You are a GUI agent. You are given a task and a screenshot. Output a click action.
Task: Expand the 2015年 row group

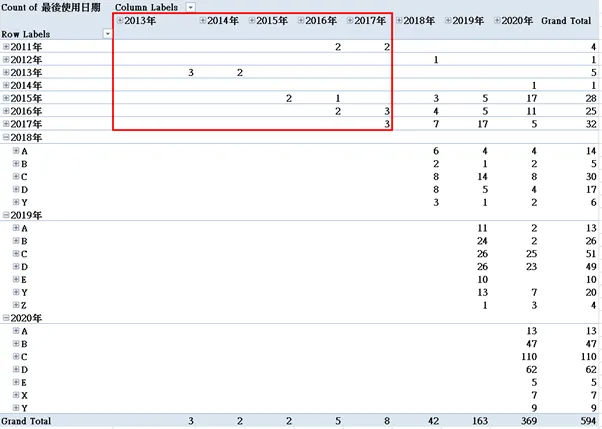[6, 98]
